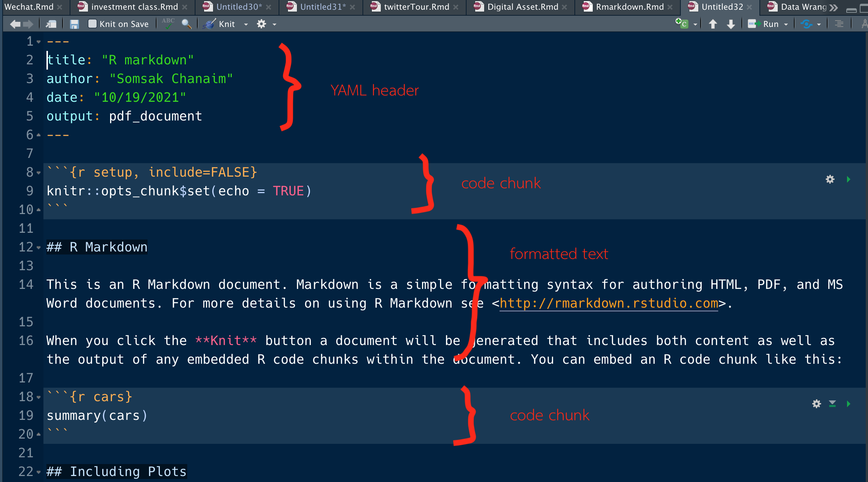Screen dimensions: 868x482
Task: Insert a new code chunk
Action: tap(682, 24)
